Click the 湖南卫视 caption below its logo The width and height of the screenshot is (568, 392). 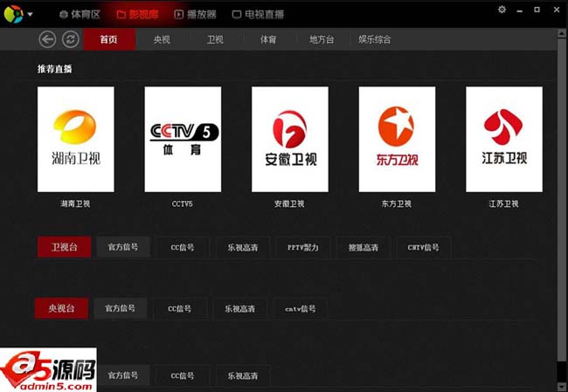[75, 203]
